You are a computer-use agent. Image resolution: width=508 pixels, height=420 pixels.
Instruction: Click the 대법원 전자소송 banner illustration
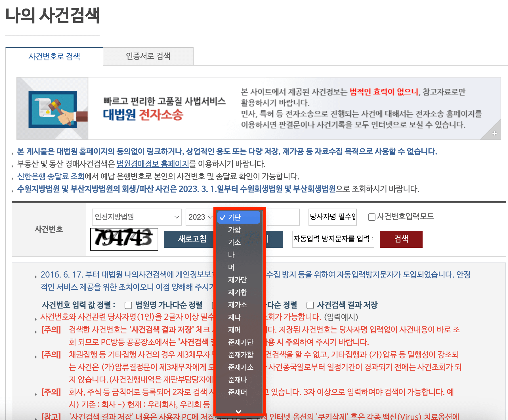(53, 109)
